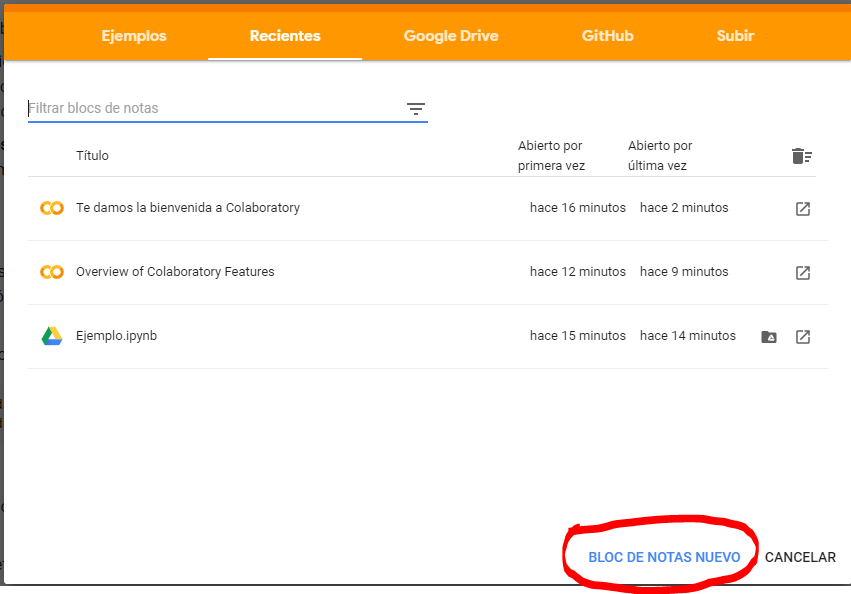Switch to the Ejemplos tab

coord(134,36)
